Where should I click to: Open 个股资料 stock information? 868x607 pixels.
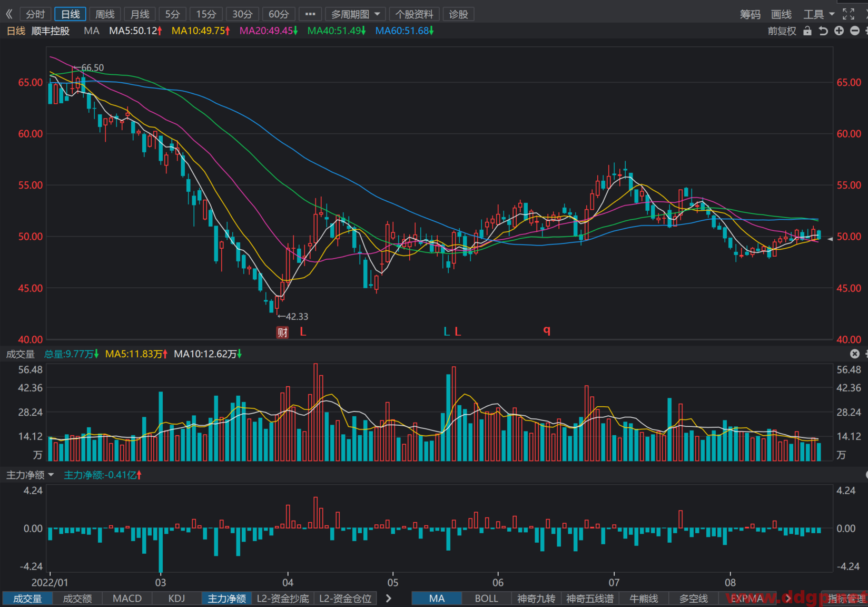(415, 14)
